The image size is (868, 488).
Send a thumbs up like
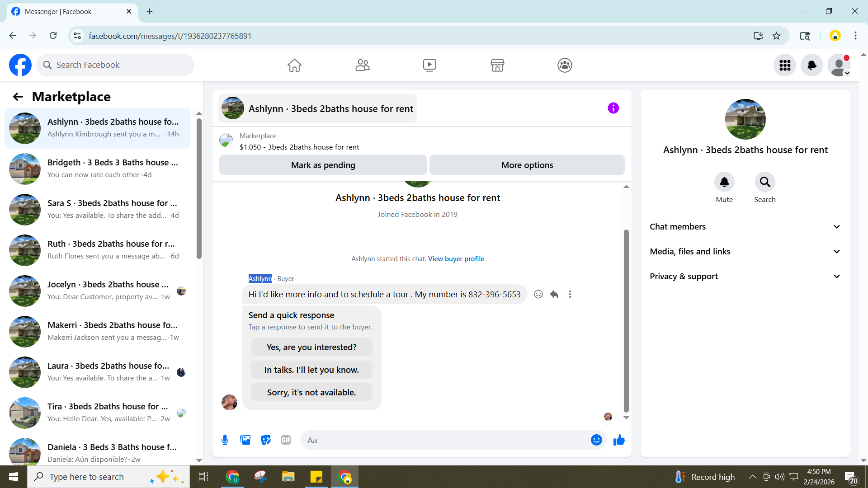pos(619,440)
